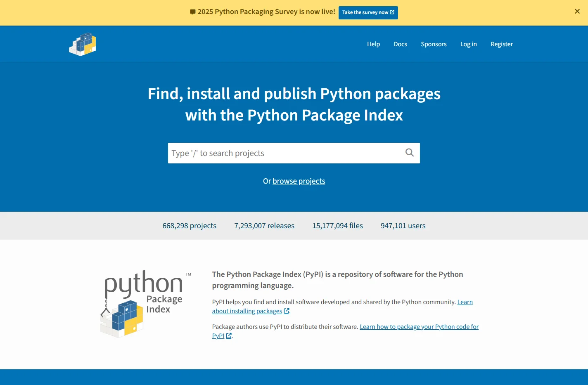The height and width of the screenshot is (385, 588).
Task: Click the external-link icon after 'installing packages'
Action: (x=287, y=311)
